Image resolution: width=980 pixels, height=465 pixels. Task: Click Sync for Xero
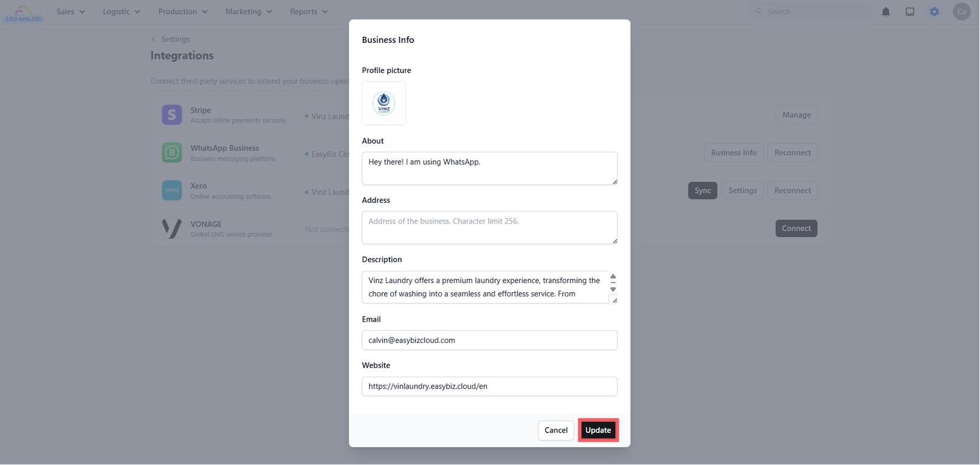click(x=703, y=191)
